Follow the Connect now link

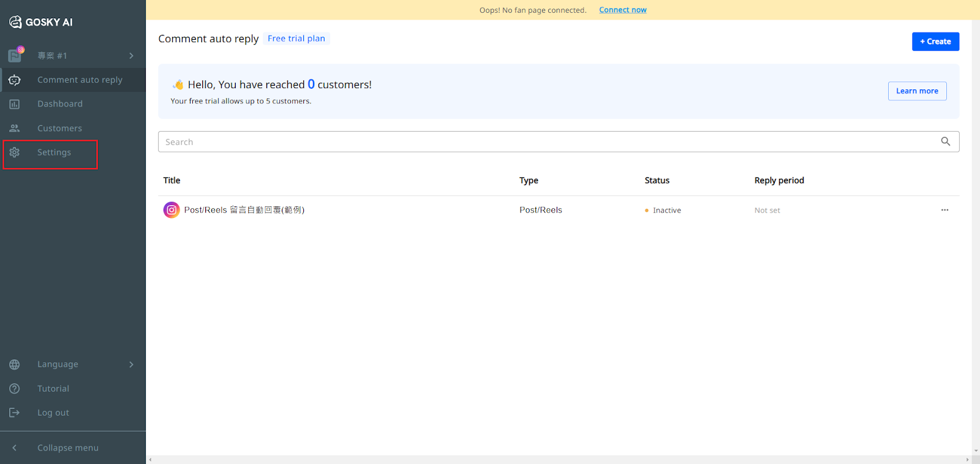(622, 10)
